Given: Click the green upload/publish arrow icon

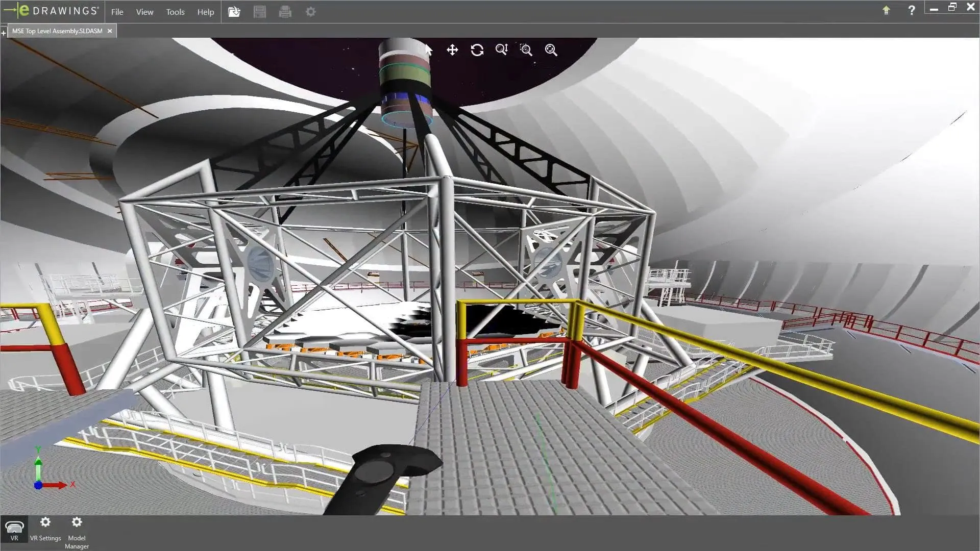Looking at the screenshot, I should pyautogui.click(x=886, y=10).
